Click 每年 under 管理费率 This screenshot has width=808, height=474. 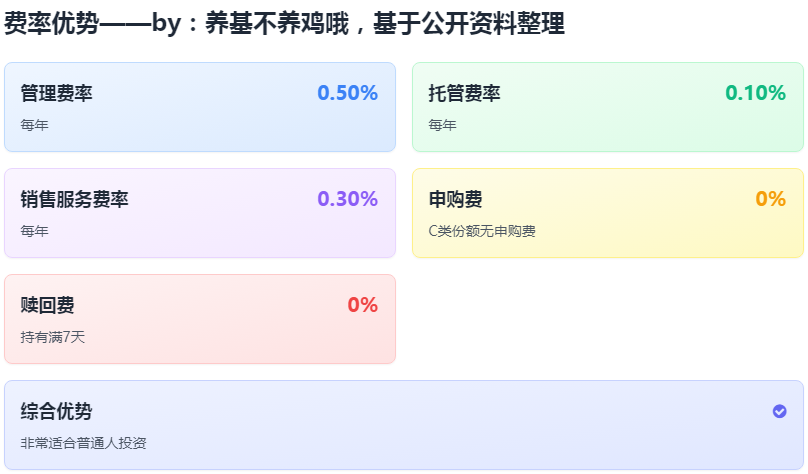click(35, 125)
